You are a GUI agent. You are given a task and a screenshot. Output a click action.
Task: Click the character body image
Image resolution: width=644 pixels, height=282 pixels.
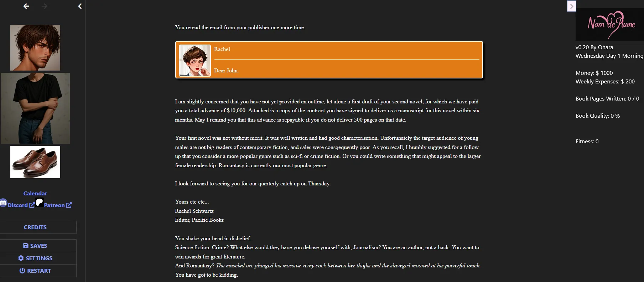(35, 108)
